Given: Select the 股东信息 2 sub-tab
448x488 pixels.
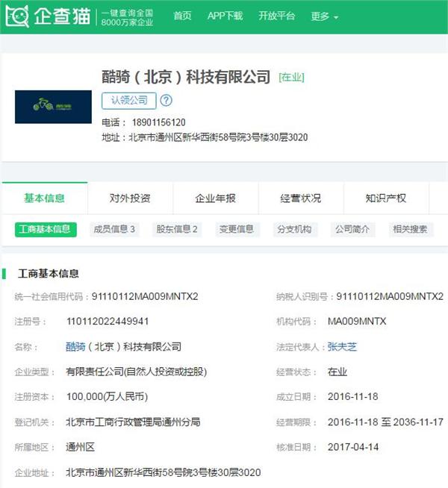Looking at the screenshot, I should click(x=177, y=230).
